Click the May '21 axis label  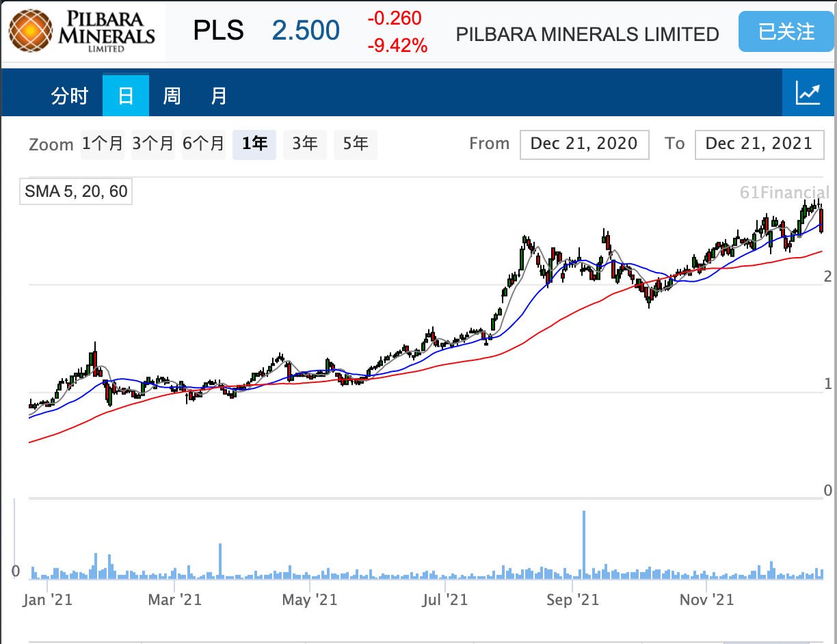[x=310, y=600]
